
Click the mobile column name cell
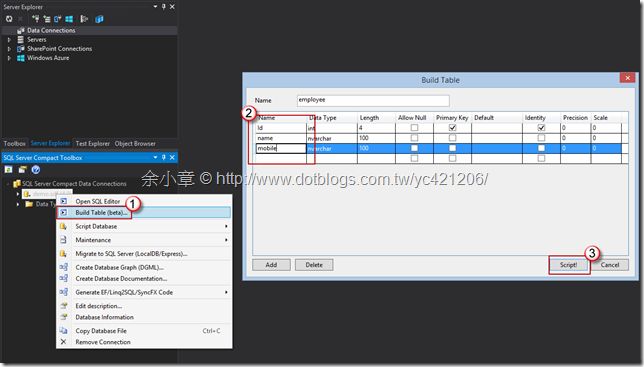(x=281, y=148)
